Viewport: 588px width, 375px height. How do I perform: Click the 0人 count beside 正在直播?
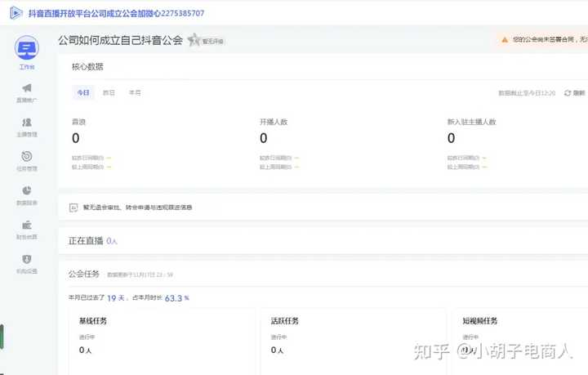point(112,241)
